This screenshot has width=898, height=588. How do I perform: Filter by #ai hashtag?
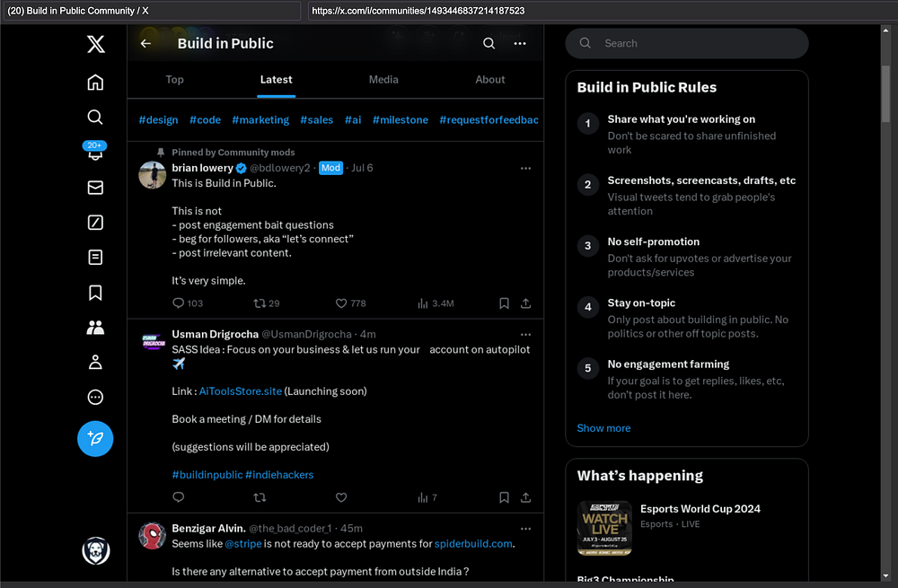(x=353, y=120)
